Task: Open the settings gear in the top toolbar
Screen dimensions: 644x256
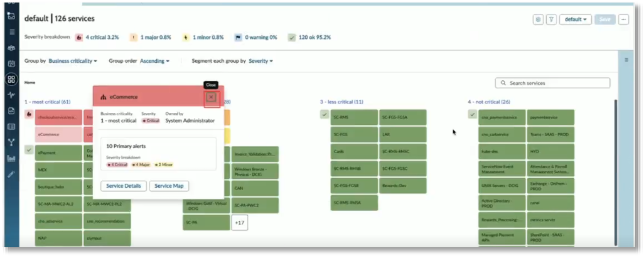Action: [538, 19]
